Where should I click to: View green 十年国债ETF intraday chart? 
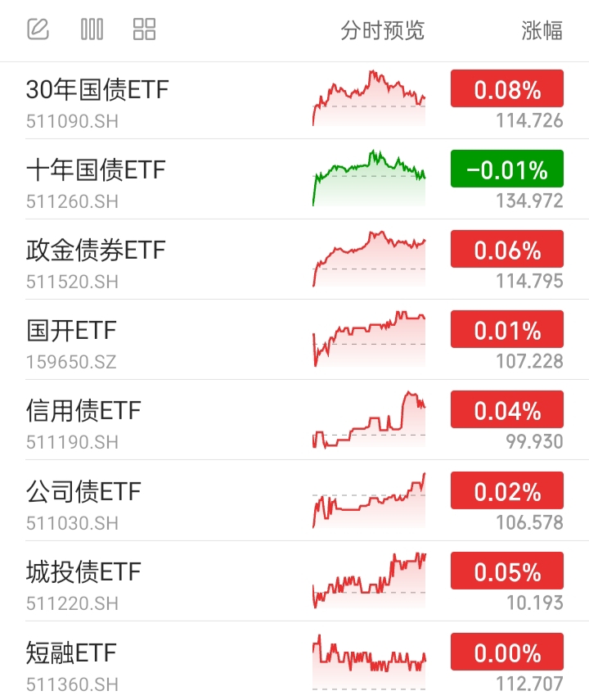point(369,178)
